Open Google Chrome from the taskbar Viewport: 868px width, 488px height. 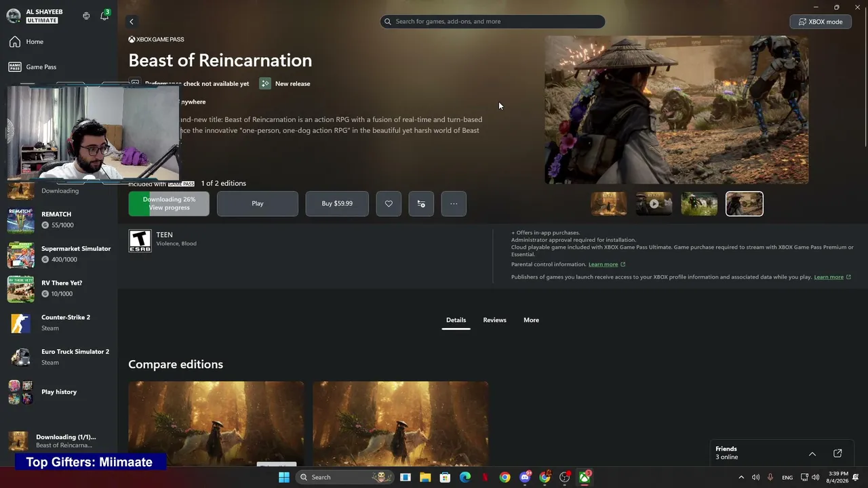click(505, 477)
